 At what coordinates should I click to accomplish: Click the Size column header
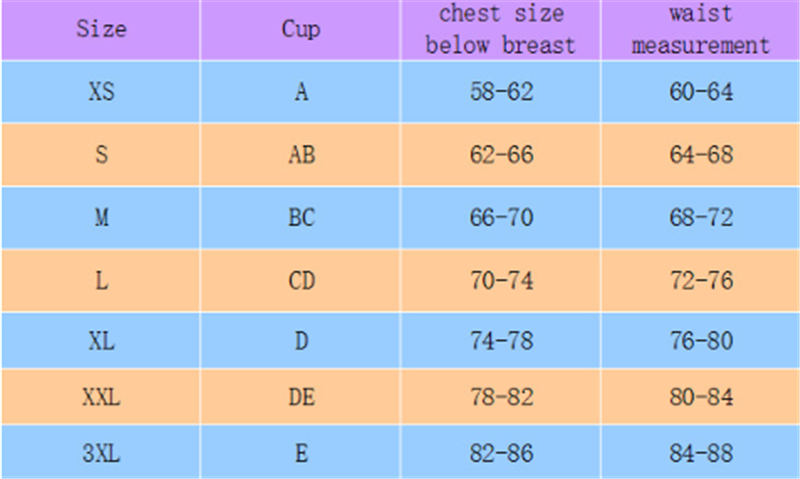pyautogui.click(x=101, y=30)
